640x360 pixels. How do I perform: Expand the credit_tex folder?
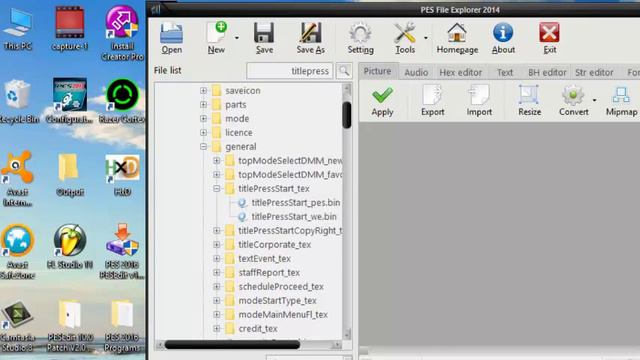coord(217,328)
